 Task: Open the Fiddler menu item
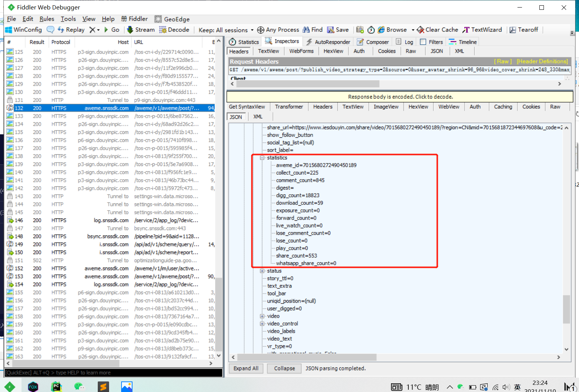click(x=134, y=19)
